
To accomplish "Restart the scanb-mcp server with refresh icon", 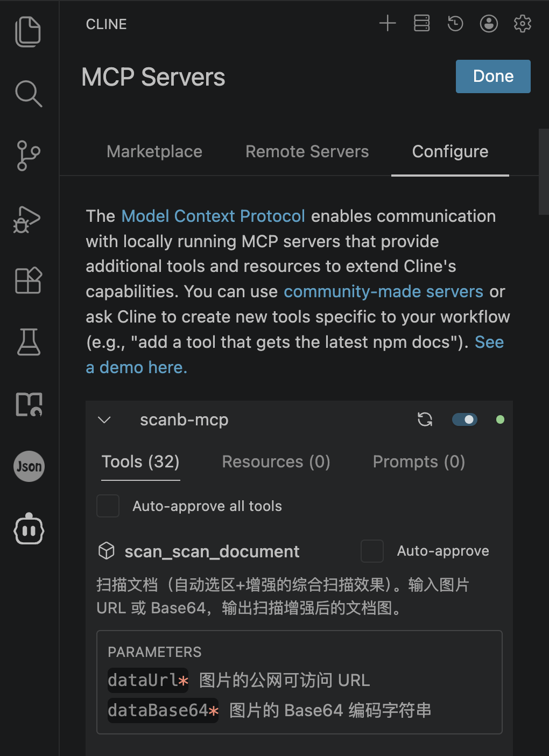I will point(425,419).
